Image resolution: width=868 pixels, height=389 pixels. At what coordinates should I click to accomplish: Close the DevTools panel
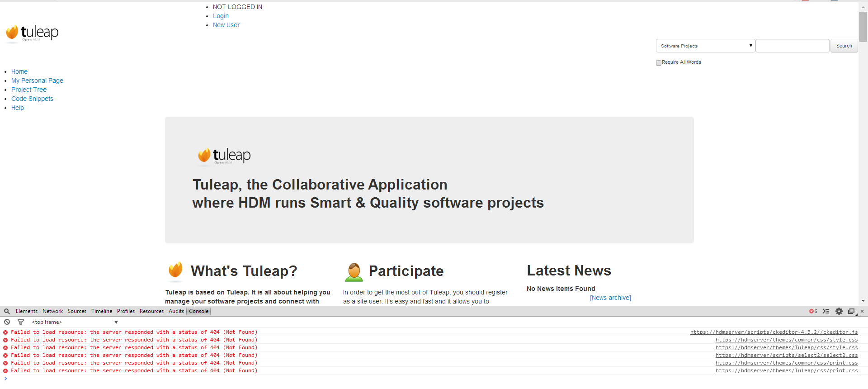pos(862,311)
